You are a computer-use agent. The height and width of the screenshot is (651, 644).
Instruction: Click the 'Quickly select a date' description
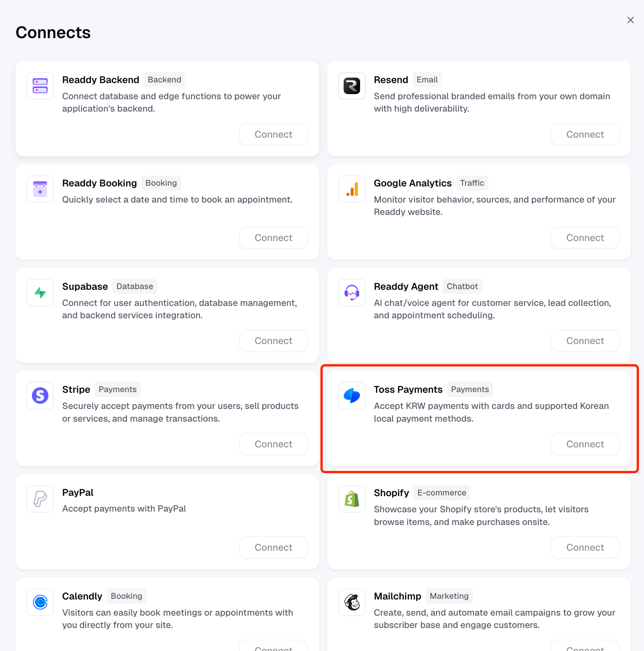click(177, 199)
